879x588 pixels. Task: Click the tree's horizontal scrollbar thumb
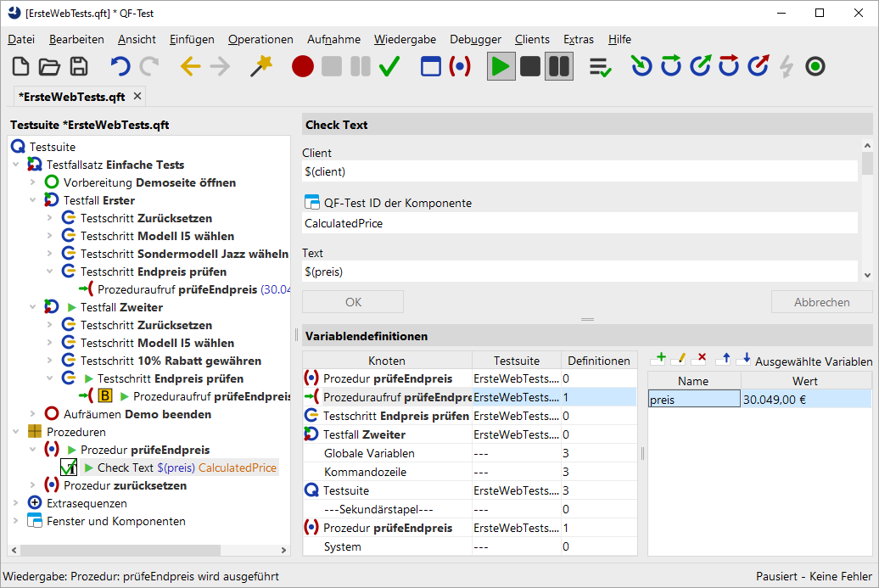[120, 550]
